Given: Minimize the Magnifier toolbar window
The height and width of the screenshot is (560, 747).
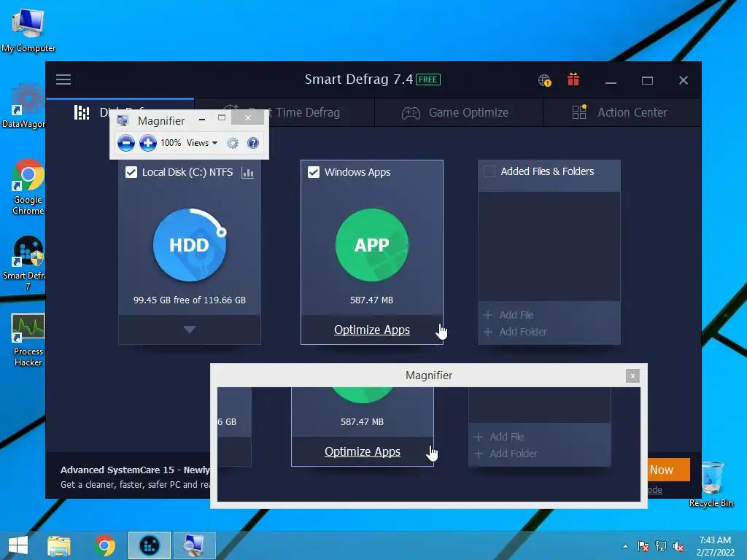Looking at the screenshot, I should coord(202,120).
